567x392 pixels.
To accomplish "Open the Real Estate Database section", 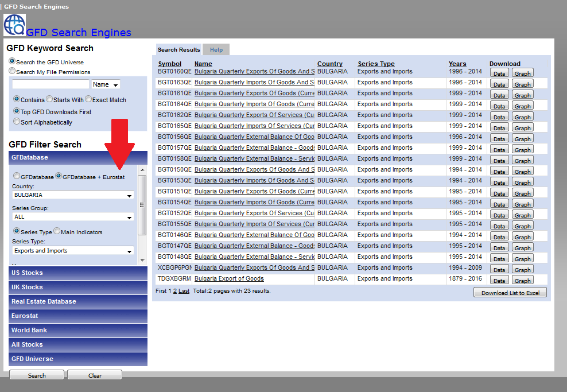I will pos(78,301).
